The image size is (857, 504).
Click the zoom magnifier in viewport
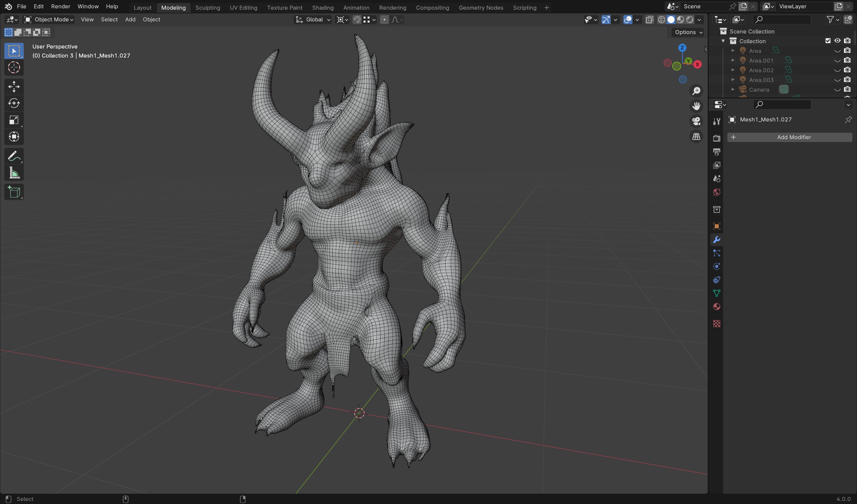pyautogui.click(x=696, y=91)
